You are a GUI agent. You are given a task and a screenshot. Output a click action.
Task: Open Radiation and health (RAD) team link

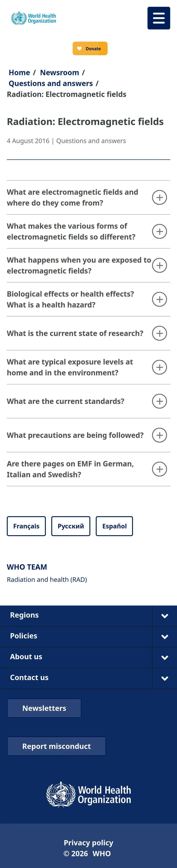[x=47, y=580]
